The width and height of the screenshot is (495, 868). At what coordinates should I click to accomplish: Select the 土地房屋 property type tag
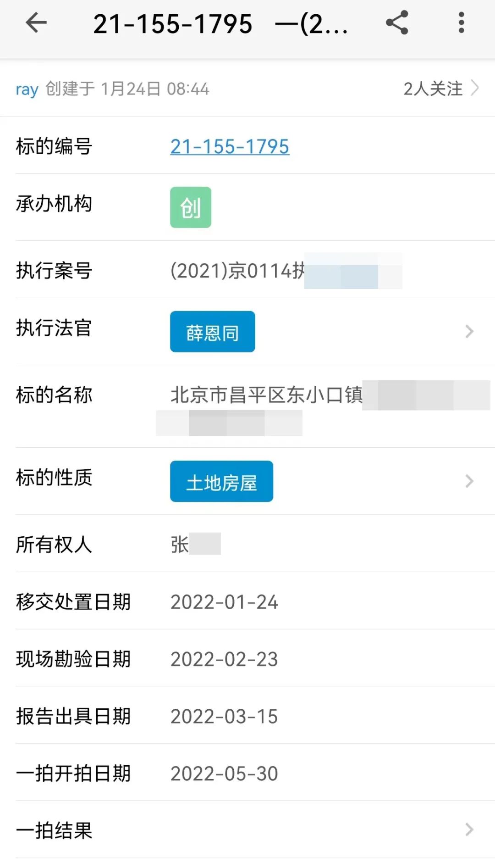(221, 481)
